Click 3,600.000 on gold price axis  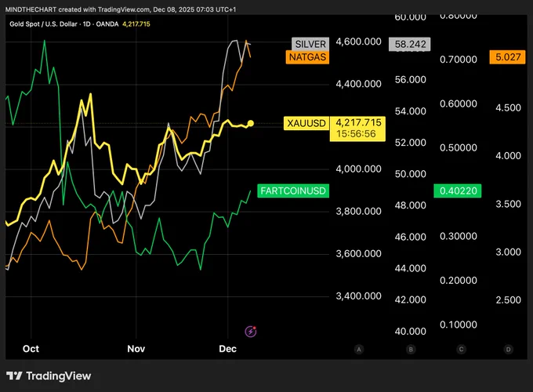[359, 254]
